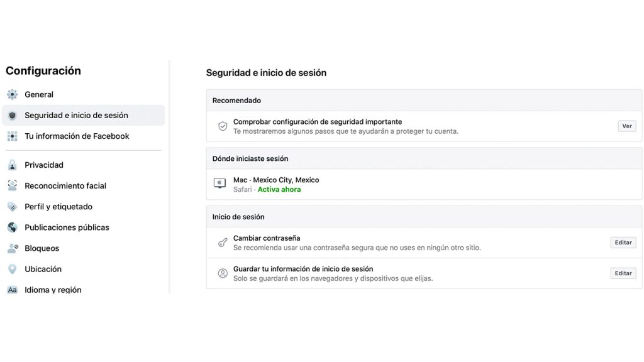Click the Ubicación pin icon
The image size is (644, 362).
(12, 269)
